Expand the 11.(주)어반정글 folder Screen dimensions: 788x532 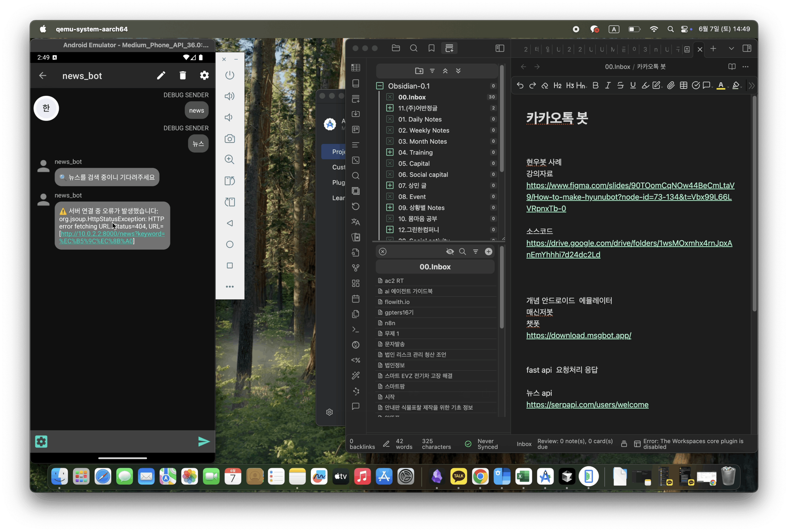(390, 108)
